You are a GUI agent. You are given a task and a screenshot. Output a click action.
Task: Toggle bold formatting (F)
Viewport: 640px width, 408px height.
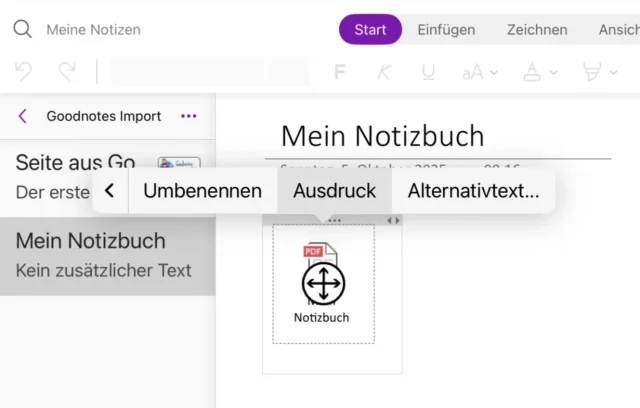340,71
